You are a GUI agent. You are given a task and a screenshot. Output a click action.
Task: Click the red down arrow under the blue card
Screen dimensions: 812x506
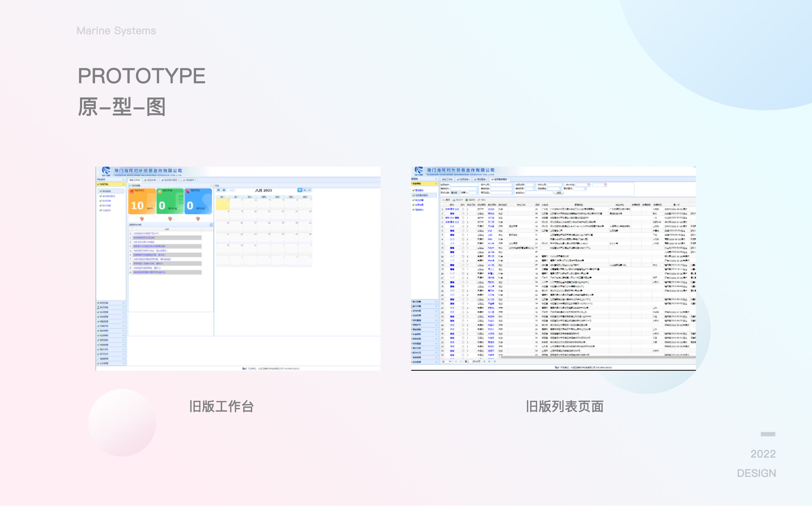pyautogui.click(x=198, y=219)
